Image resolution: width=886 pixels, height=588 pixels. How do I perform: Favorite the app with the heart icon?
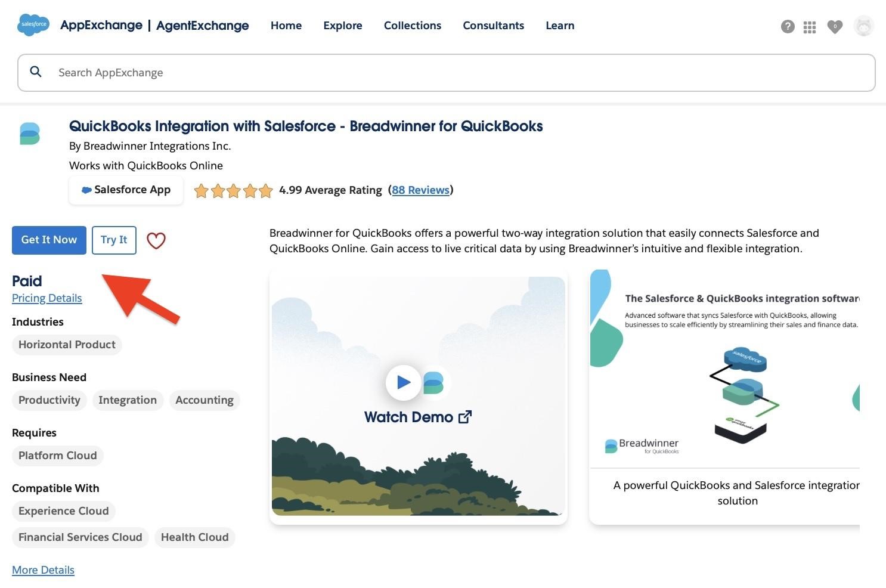pyautogui.click(x=156, y=240)
